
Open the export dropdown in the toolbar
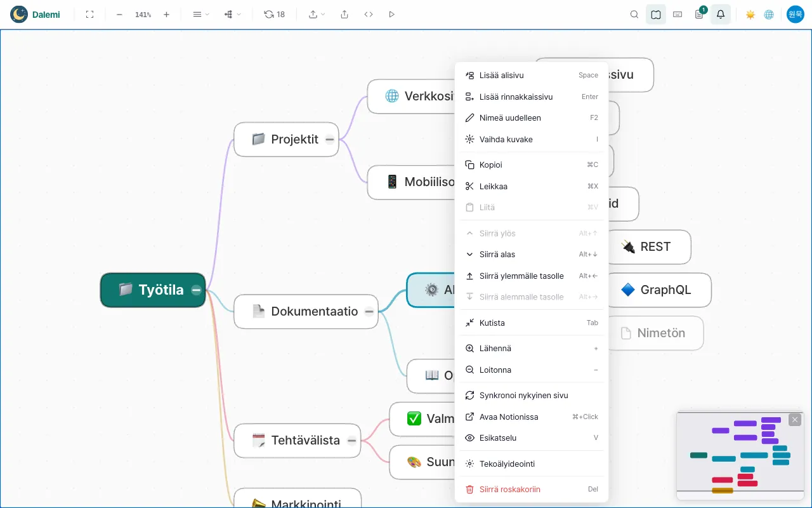[x=317, y=14]
